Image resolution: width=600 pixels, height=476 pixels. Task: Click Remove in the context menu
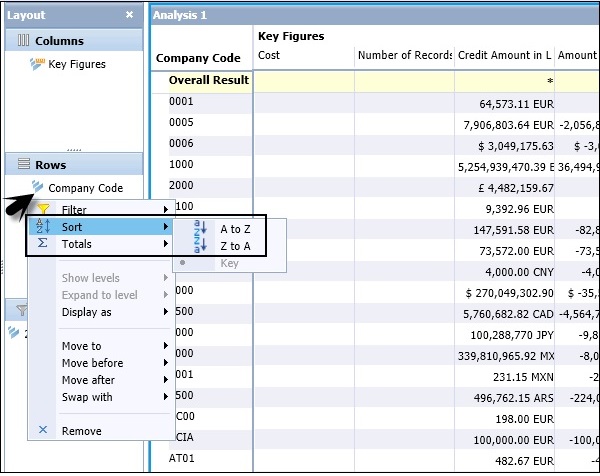(x=81, y=431)
